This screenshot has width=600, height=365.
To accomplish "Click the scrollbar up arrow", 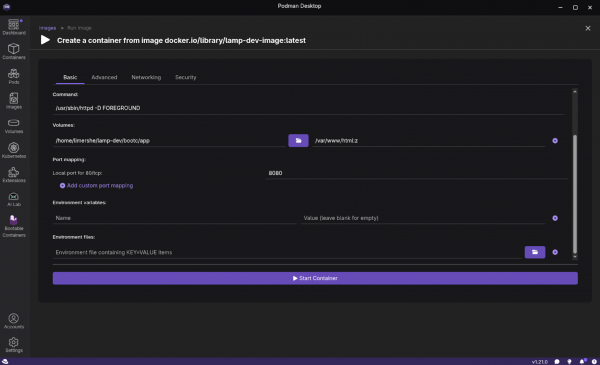I will 574,92.
